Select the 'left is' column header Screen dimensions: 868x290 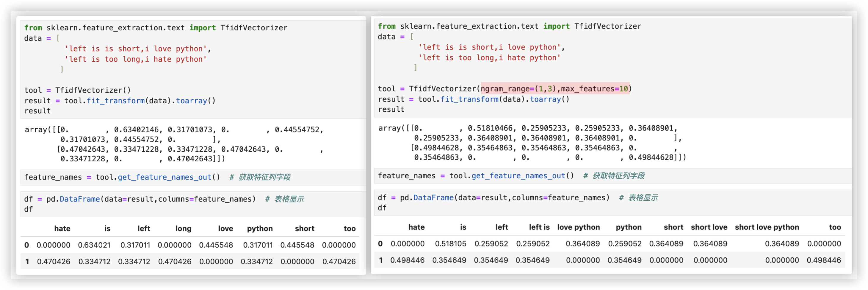(x=539, y=227)
